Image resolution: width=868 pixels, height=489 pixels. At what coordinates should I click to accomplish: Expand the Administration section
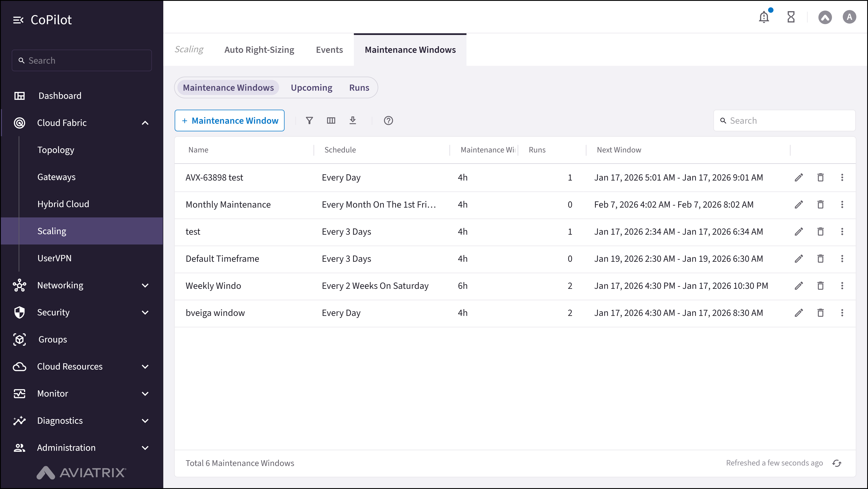point(145,448)
